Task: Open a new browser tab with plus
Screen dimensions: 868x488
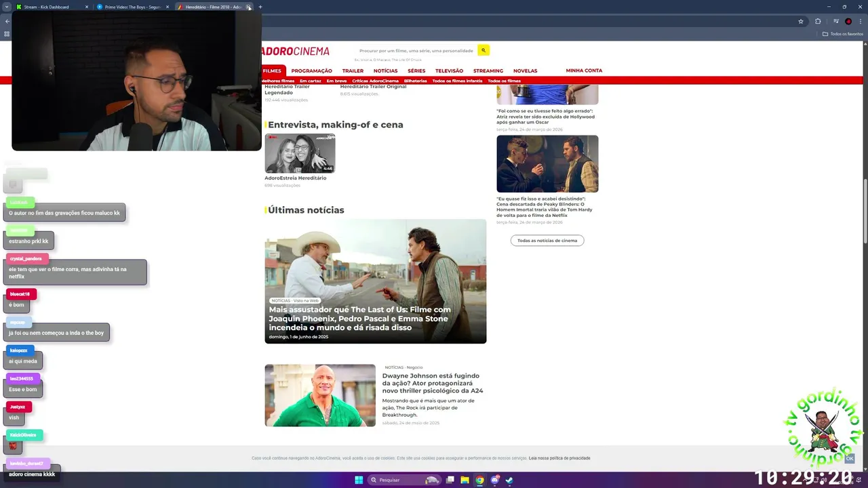Action: 260,7
